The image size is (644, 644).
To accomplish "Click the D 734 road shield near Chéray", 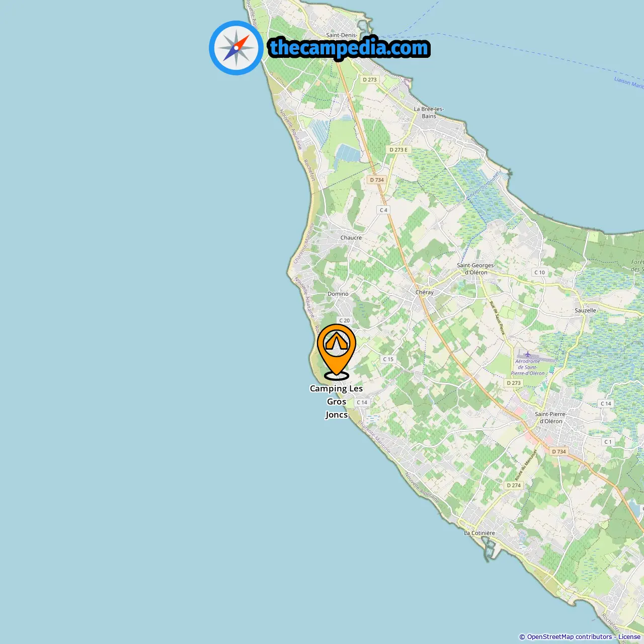I will coord(377,180).
